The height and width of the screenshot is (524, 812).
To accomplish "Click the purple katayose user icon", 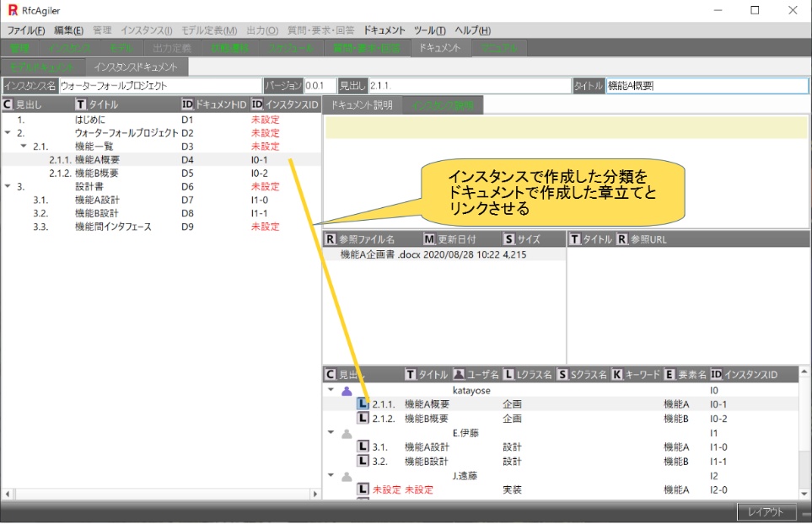I will click(x=347, y=391).
